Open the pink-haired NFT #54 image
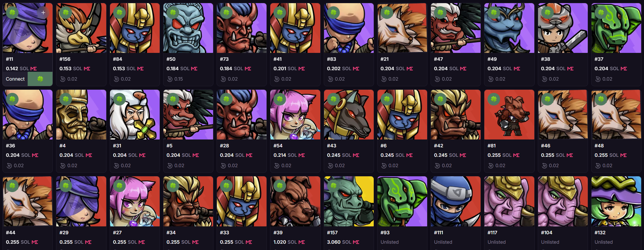 coord(295,115)
